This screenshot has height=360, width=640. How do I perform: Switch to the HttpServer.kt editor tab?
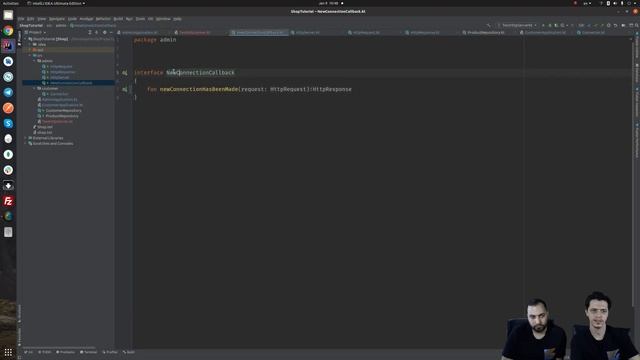(308, 32)
